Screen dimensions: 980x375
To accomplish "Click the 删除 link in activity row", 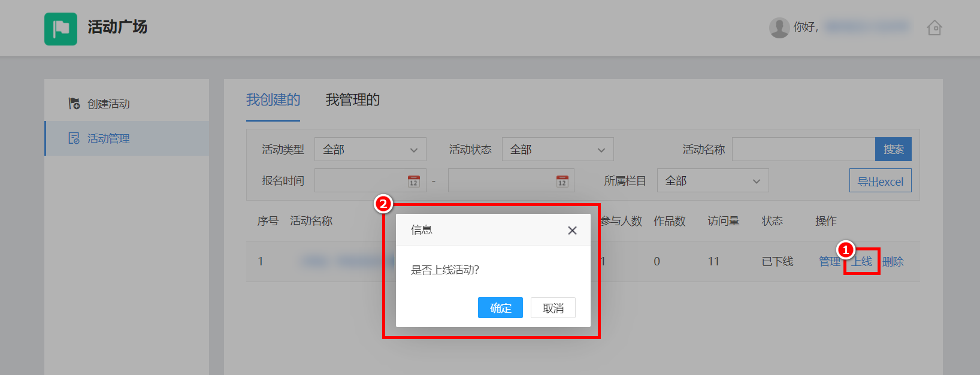I will tap(893, 262).
